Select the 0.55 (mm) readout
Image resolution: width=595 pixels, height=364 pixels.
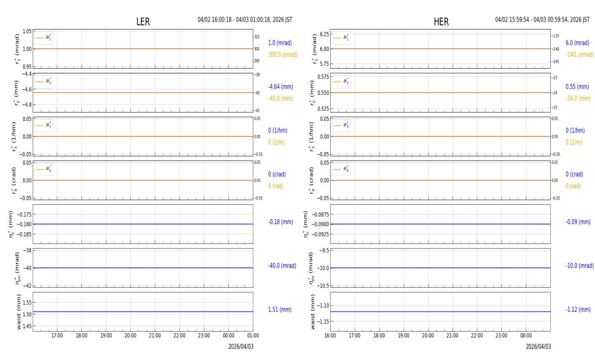577,87
